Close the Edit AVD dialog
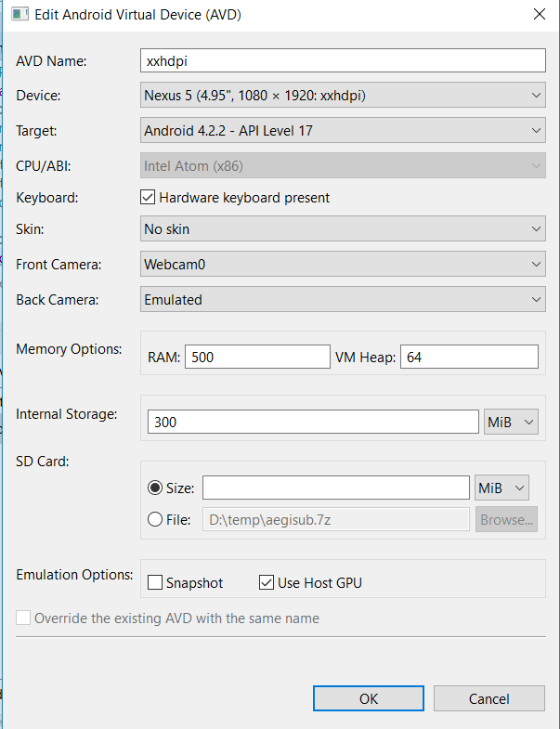Viewport: 560px width, 729px height. point(539,14)
